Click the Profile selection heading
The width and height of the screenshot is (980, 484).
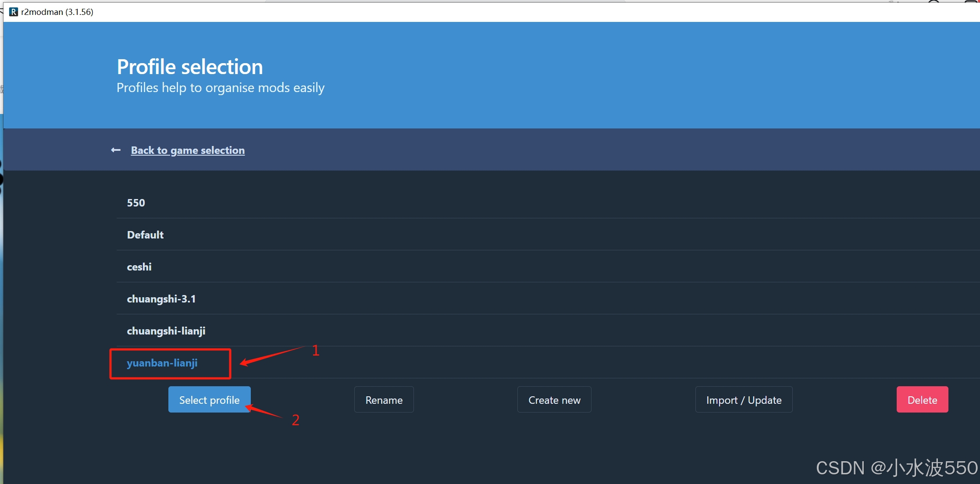[189, 67]
